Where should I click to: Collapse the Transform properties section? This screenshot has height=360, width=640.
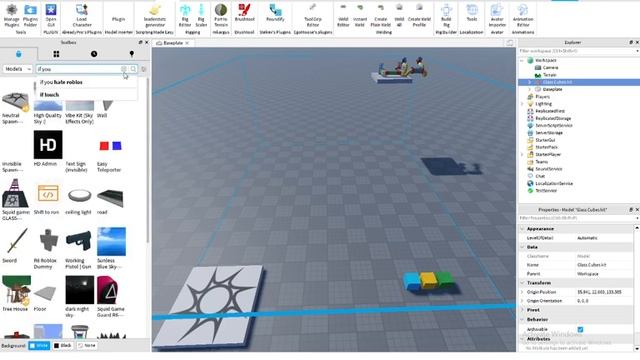[x=522, y=283]
